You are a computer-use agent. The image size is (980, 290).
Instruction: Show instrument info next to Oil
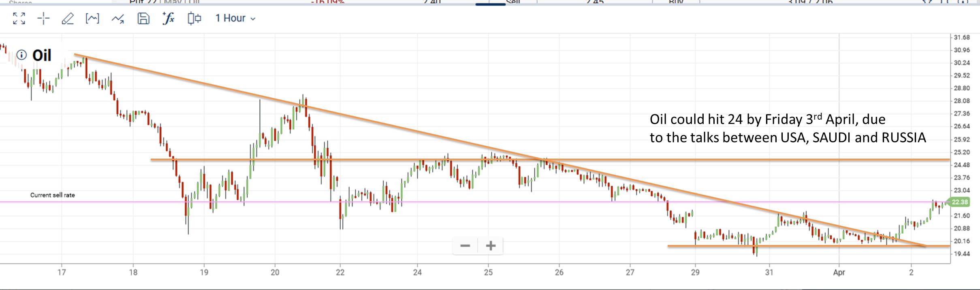21,55
